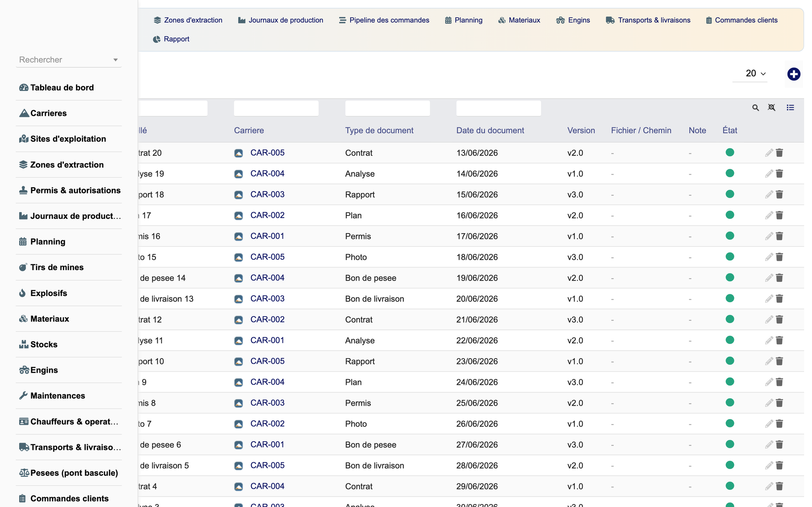Open Zones d'extraction in top navigation
Viewport: 812px width, 507px height.
188,20
